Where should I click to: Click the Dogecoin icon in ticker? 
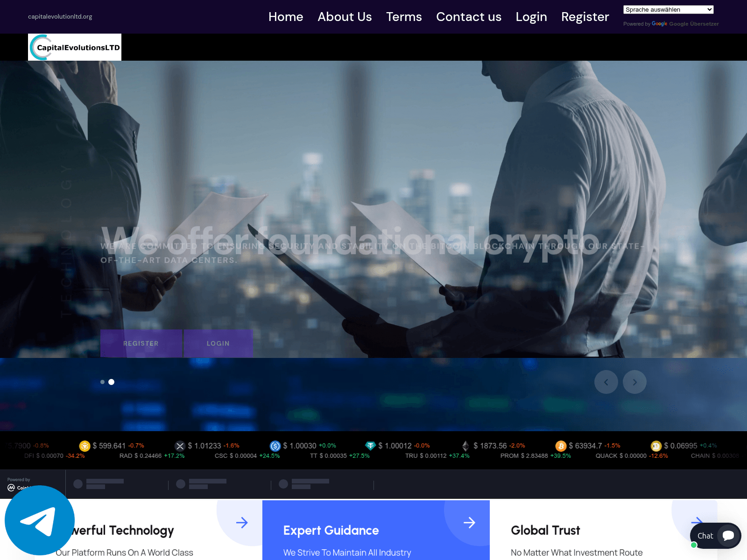[656, 446]
